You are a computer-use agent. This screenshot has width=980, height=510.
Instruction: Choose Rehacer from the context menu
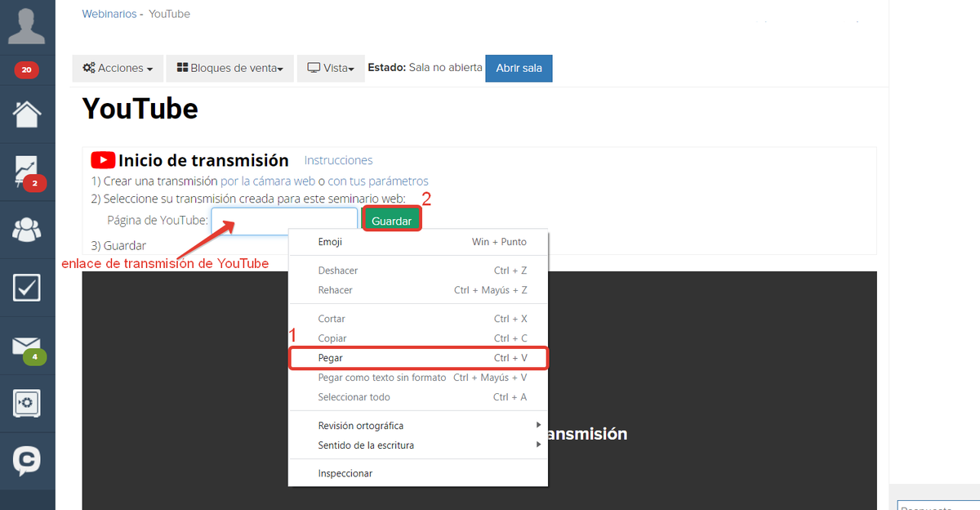418,290
